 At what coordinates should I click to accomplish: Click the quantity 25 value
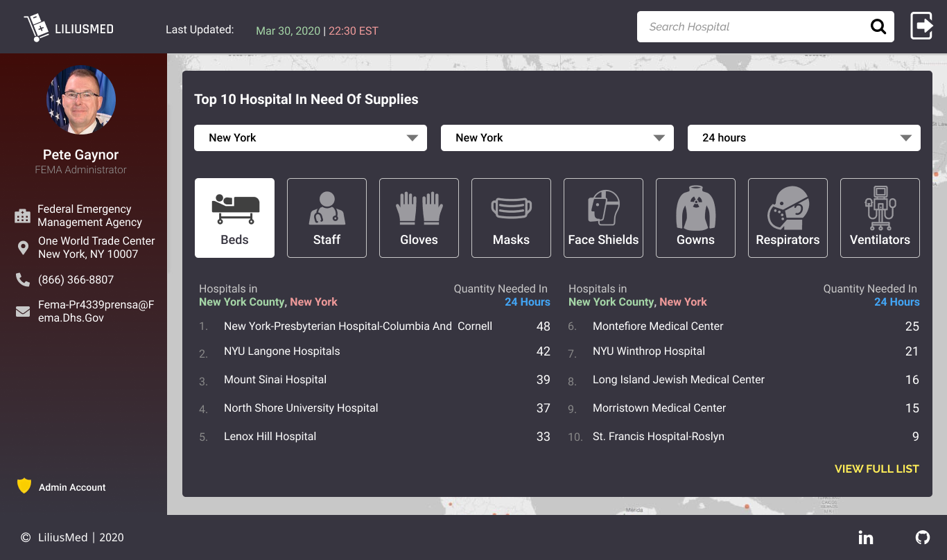[x=912, y=326]
